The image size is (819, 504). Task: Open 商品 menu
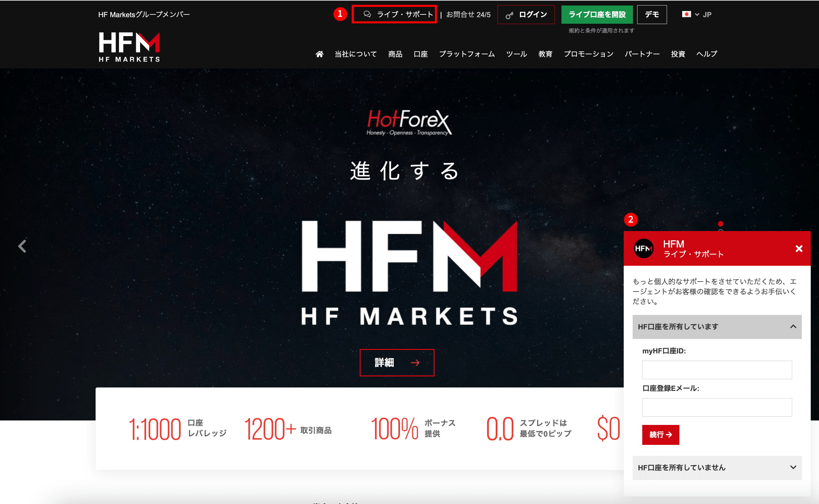pos(395,54)
